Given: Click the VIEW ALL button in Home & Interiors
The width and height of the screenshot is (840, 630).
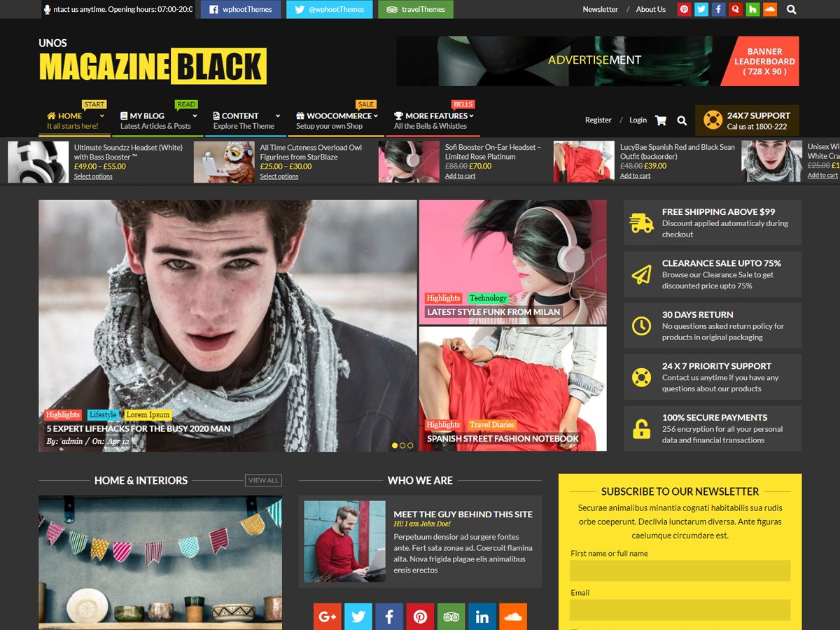Looking at the screenshot, I should point(263,479).
